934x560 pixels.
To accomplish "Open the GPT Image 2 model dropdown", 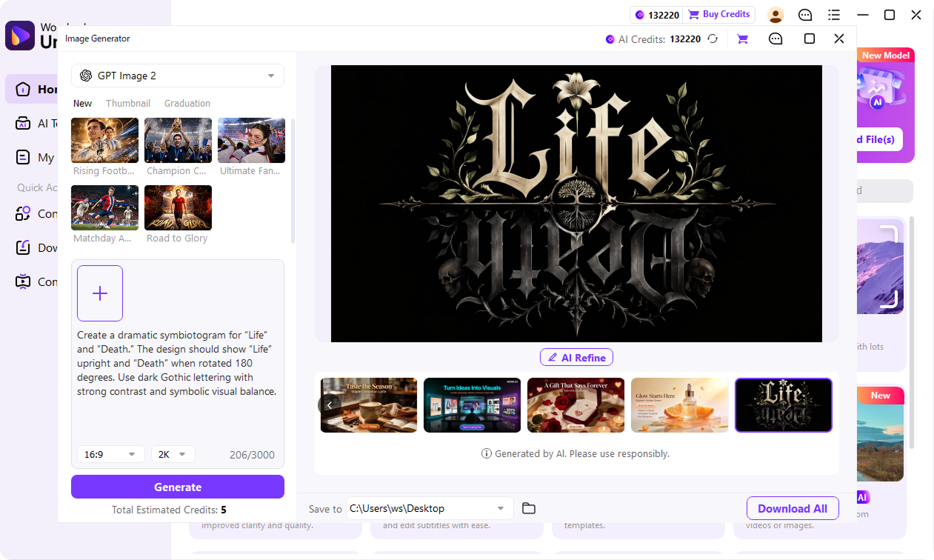I will coord(178,76).
